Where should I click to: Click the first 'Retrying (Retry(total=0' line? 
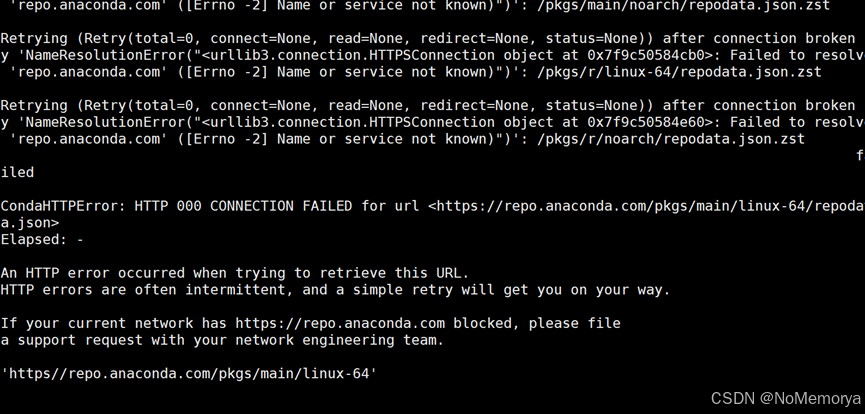[428, 39]
